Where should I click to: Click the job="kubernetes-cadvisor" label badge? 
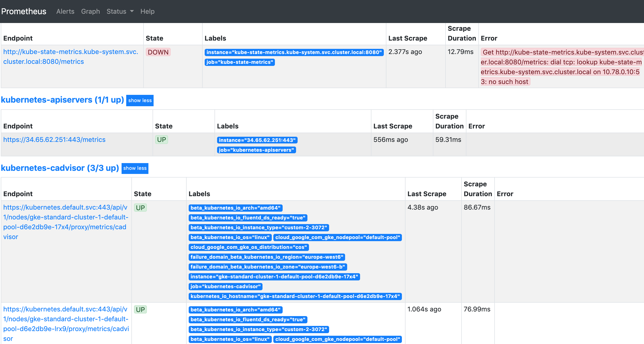tap(225, 286)
